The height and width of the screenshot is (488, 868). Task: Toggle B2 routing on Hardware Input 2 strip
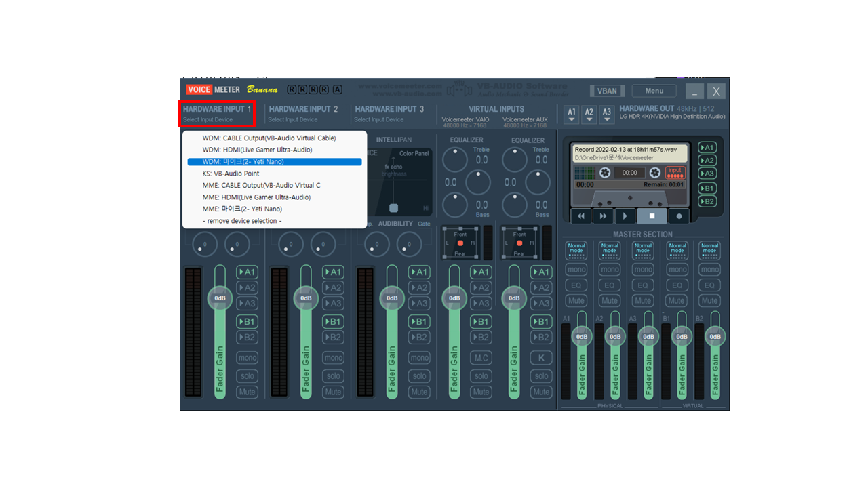point(333,337)
